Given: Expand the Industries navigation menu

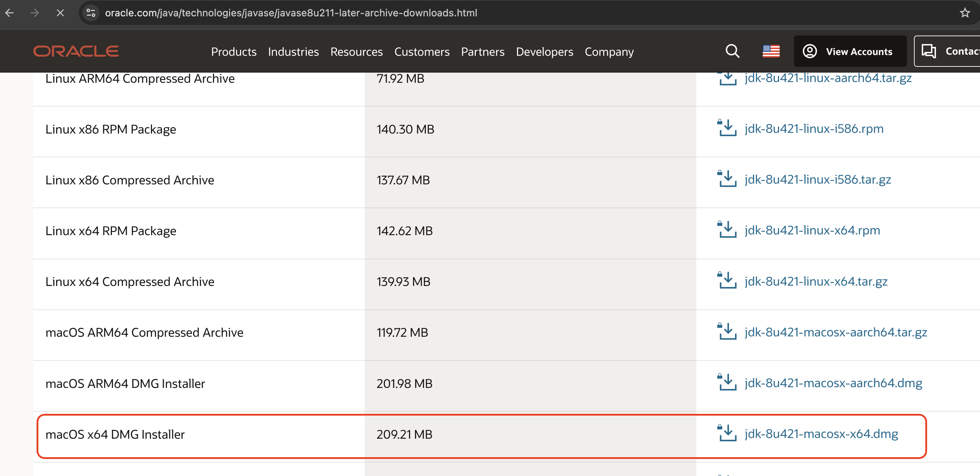Looking at the screenshot, I should (x=293, y=52).
